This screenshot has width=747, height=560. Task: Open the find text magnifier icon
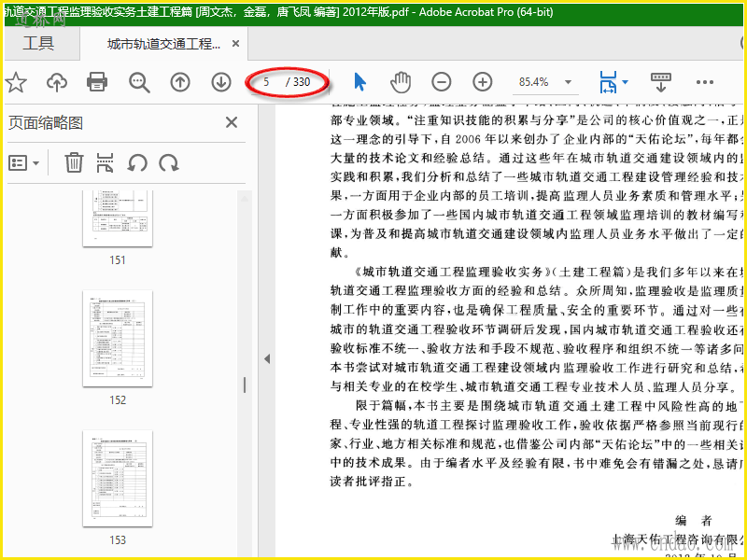pyautogui.click(x=139, y=82)
